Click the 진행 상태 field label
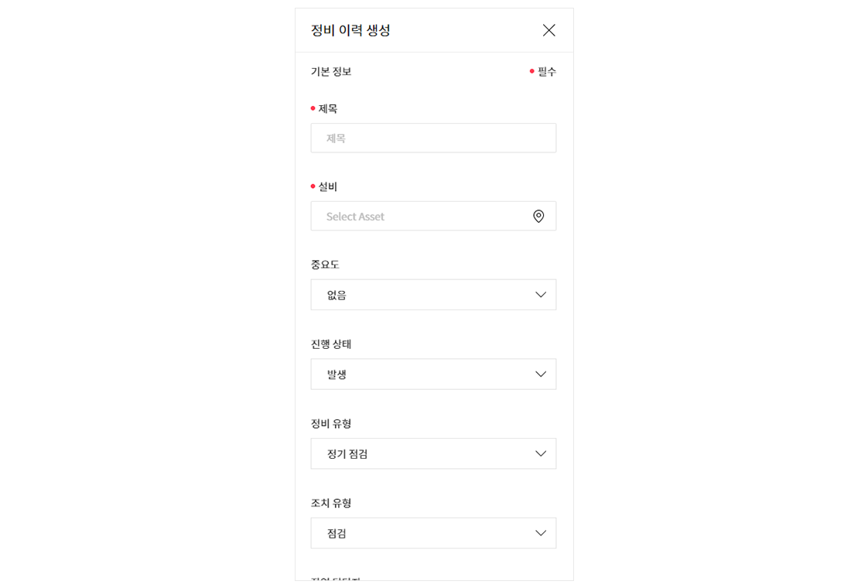 331,344
